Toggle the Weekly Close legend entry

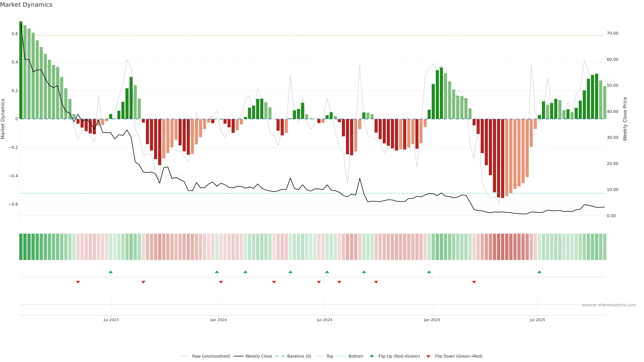(258, 356)
